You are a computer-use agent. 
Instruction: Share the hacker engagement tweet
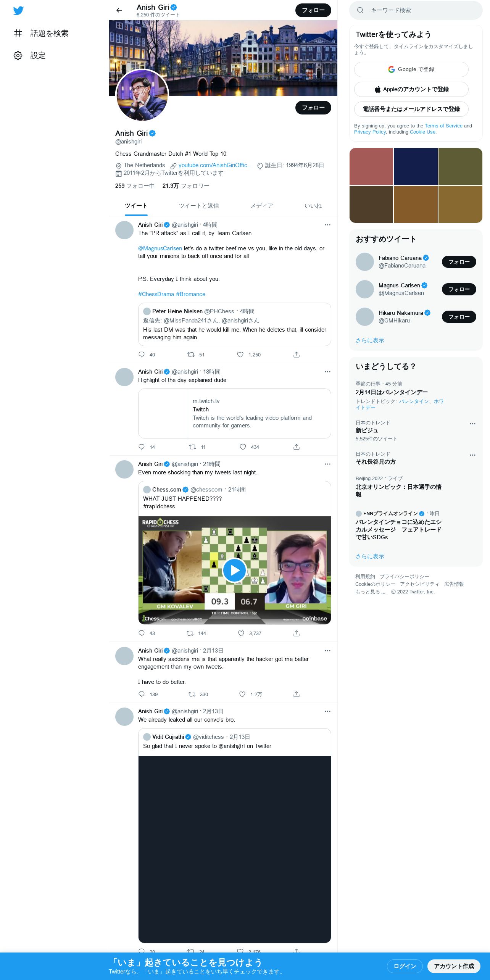point(297,694)
